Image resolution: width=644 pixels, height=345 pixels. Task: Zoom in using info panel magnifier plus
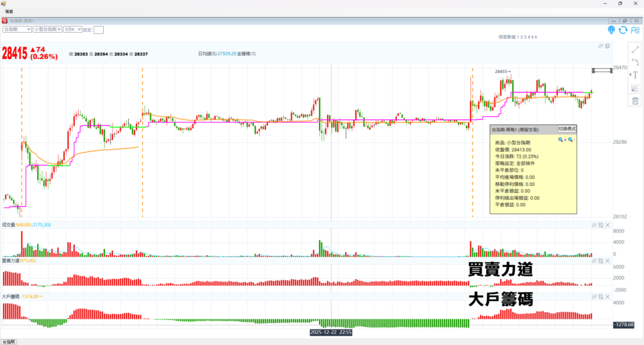click(562, 140)
